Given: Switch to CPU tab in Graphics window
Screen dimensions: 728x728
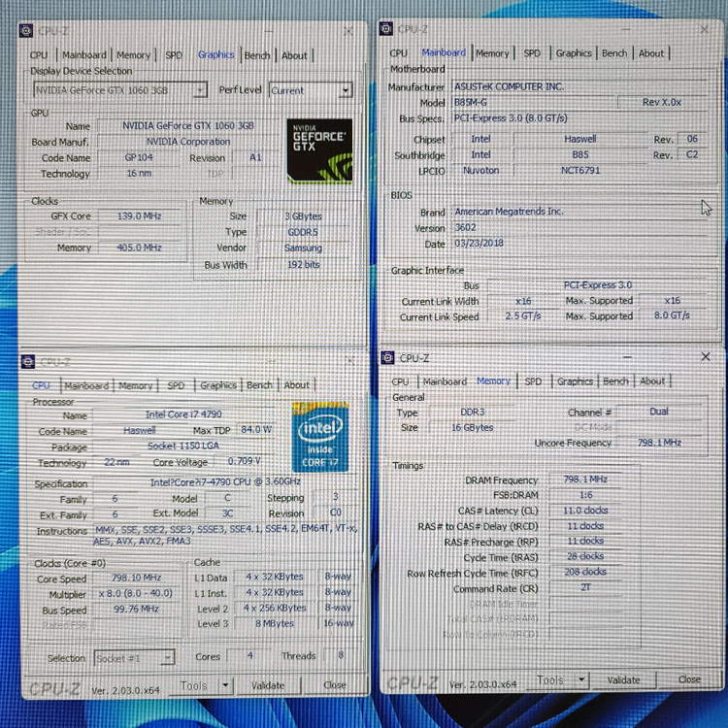Looking at the screenshot, I should click(x=39, y=54).
